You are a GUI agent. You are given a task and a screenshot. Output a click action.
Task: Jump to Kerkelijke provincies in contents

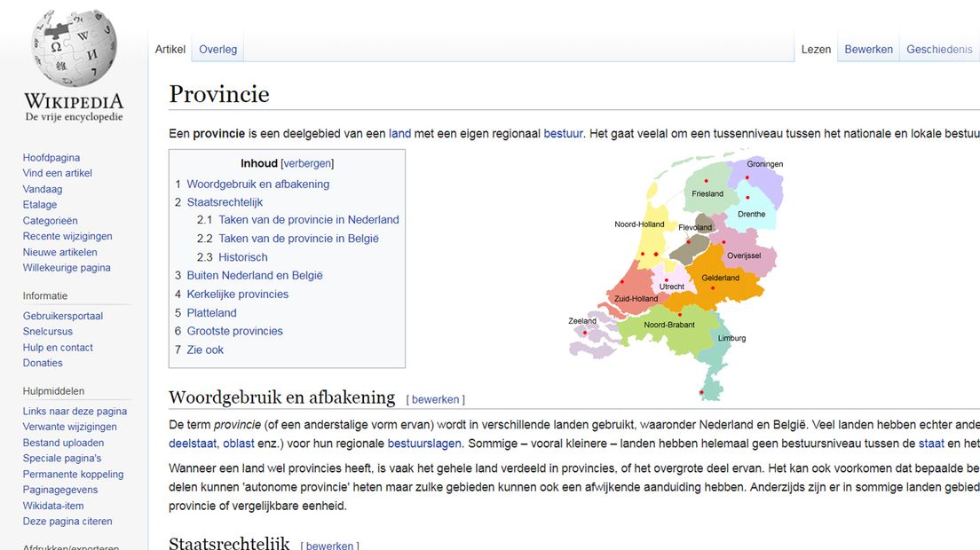click(x=238, y=294)
